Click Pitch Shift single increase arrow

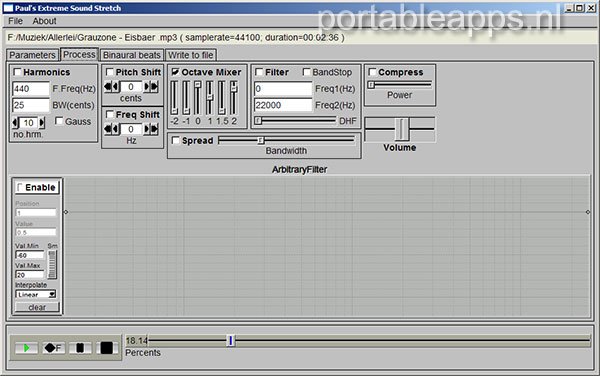click(147, 87)
